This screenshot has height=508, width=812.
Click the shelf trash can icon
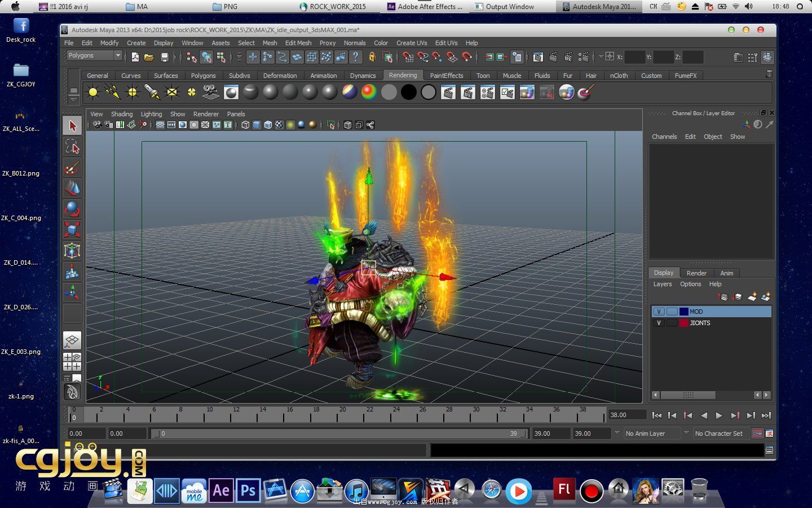[x=769, y=74]
